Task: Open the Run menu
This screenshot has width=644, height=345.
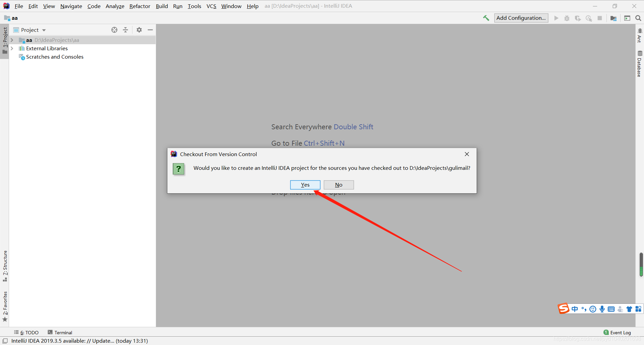Action: (178, 6)
